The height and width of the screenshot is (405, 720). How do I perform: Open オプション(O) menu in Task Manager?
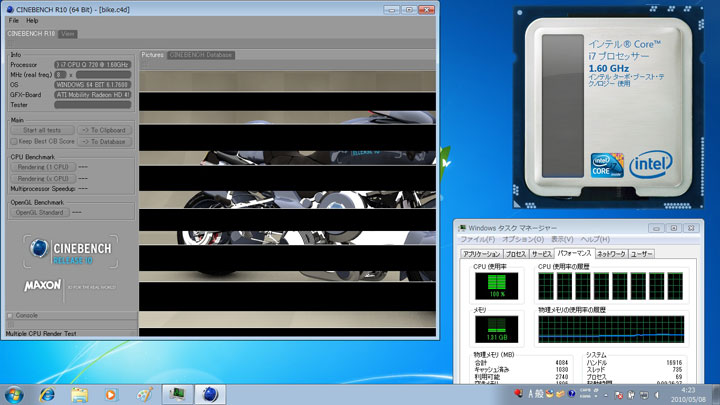(x=523, y=239)
